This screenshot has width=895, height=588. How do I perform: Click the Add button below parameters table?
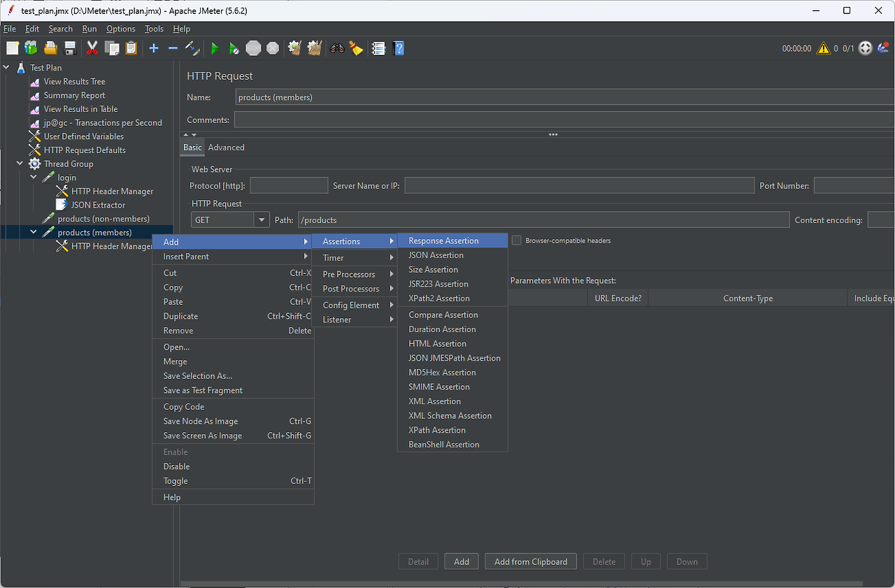tap(461, 561)
